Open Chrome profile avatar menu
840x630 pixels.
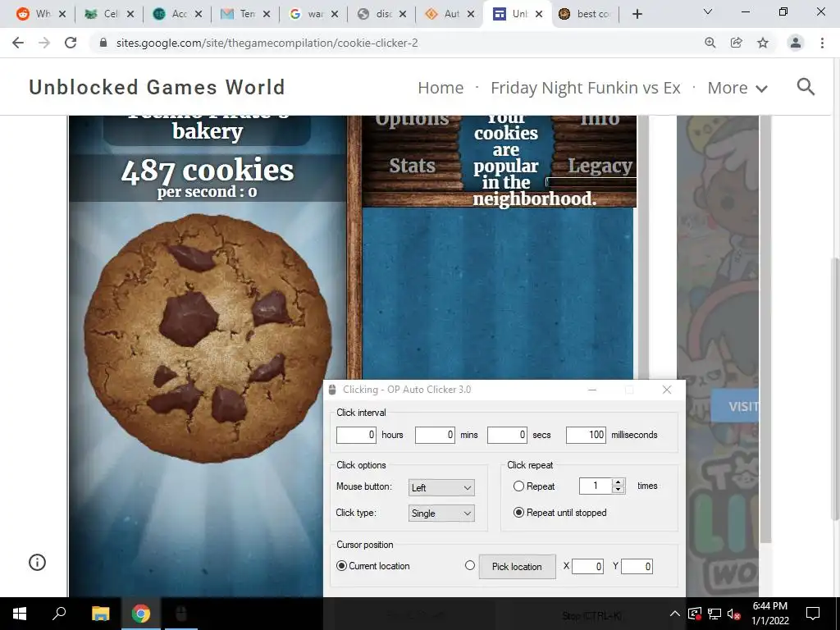click(x=796, y=43)
